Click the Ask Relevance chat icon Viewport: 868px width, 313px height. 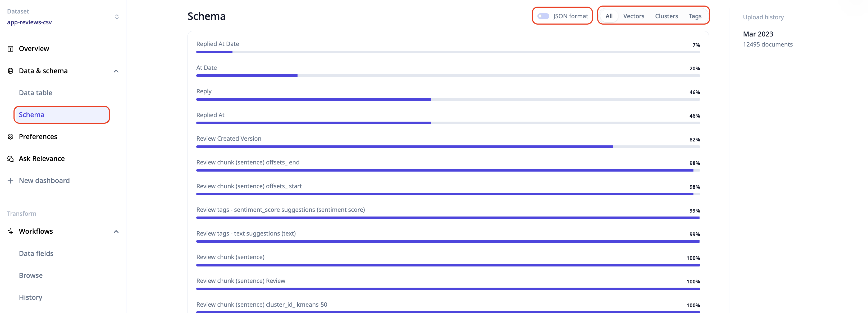click(x=10, y=159)
